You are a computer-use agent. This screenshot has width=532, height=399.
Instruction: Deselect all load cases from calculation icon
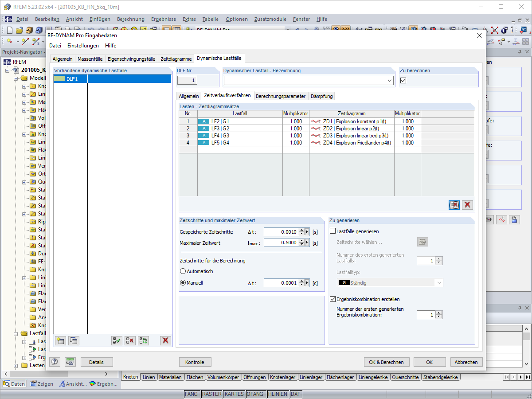[130, 340]
